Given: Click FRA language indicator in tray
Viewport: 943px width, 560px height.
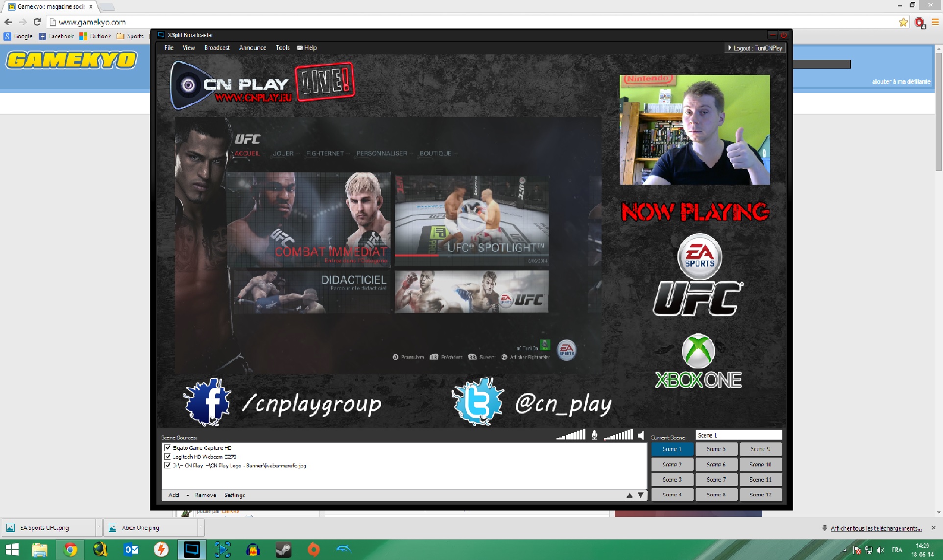Looking at the screenshot, I should [x=897, y=550].
